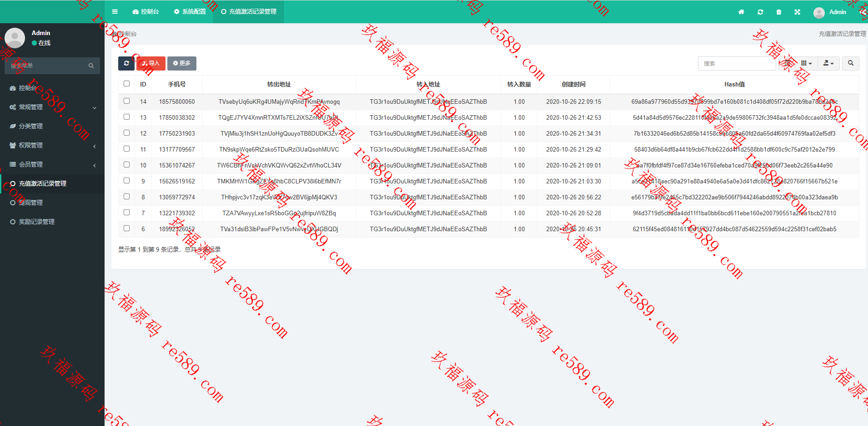
Task: Select all rows with header checkbox
Action: click(126, 84)
